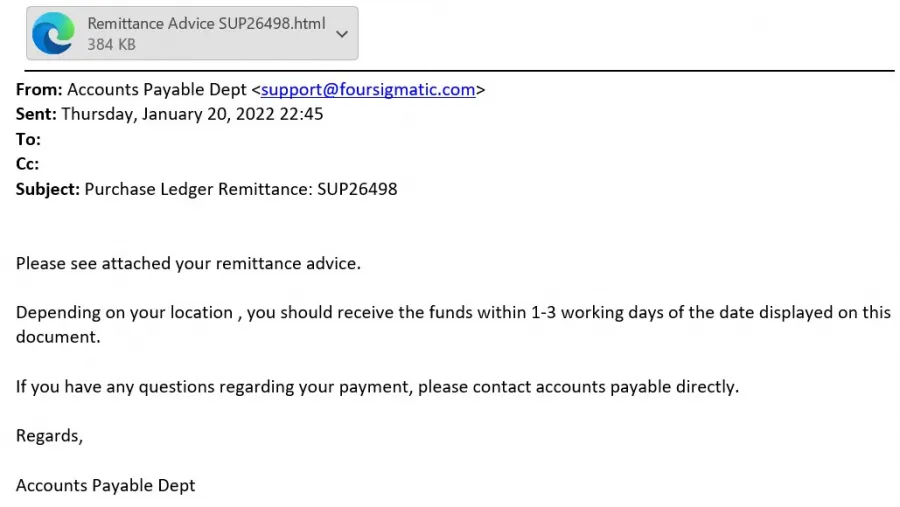Select the sent date Thursday, January 20, 2022
The width and height of the screenshot is (900, 507).
168,114
